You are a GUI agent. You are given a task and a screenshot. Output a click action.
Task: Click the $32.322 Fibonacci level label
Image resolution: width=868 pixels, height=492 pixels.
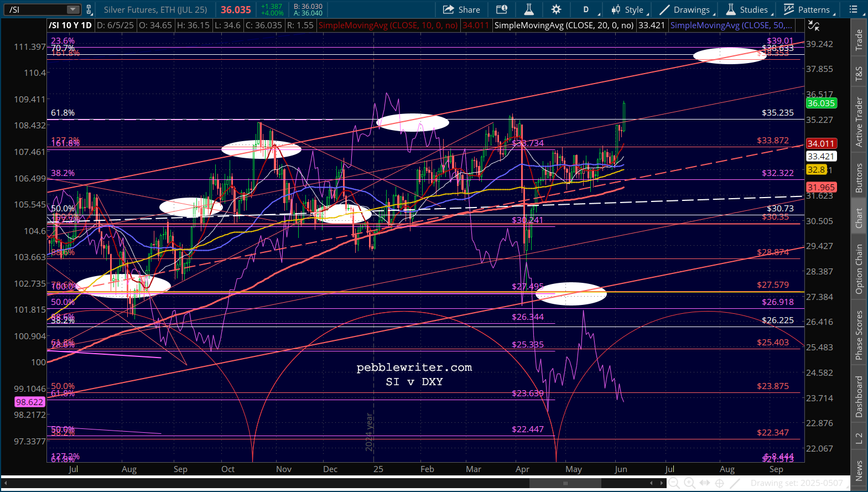[778, 173]
